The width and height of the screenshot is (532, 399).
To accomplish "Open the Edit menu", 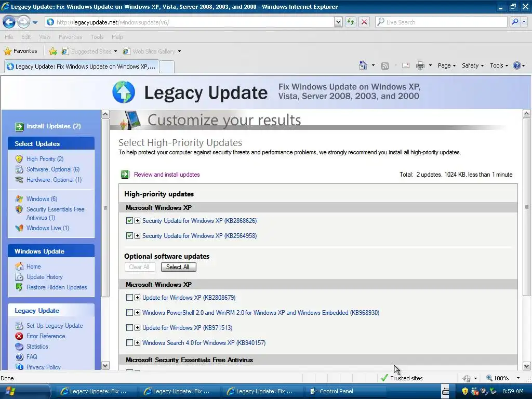I will (26, 37).
